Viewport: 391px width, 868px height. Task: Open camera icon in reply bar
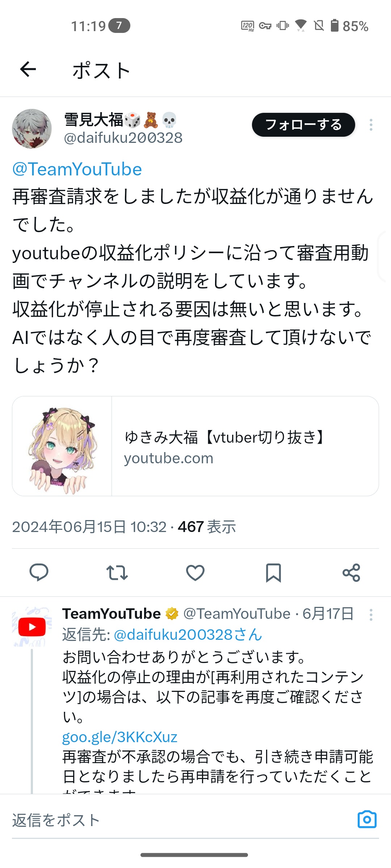click(x=367, y=819)
